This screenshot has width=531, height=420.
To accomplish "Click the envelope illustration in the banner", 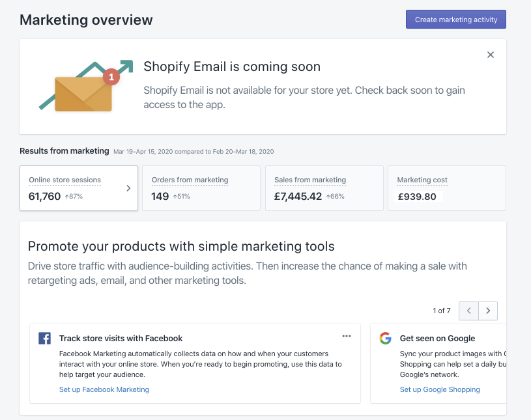I will (x=83, y=94).
